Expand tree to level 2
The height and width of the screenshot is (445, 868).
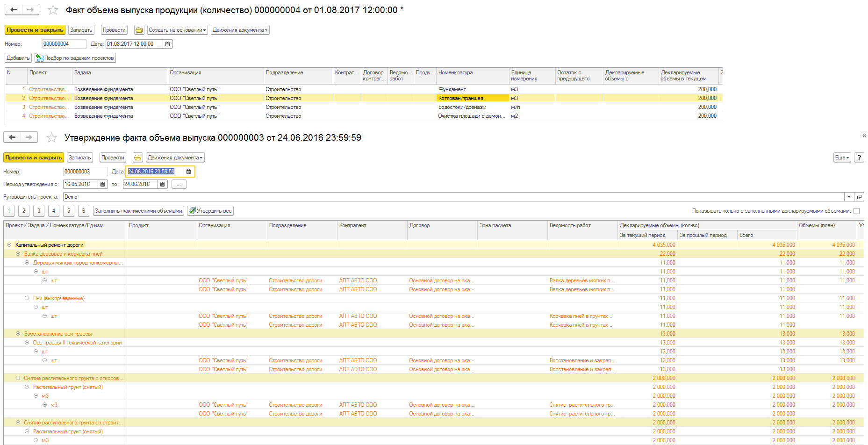point(24,211)
